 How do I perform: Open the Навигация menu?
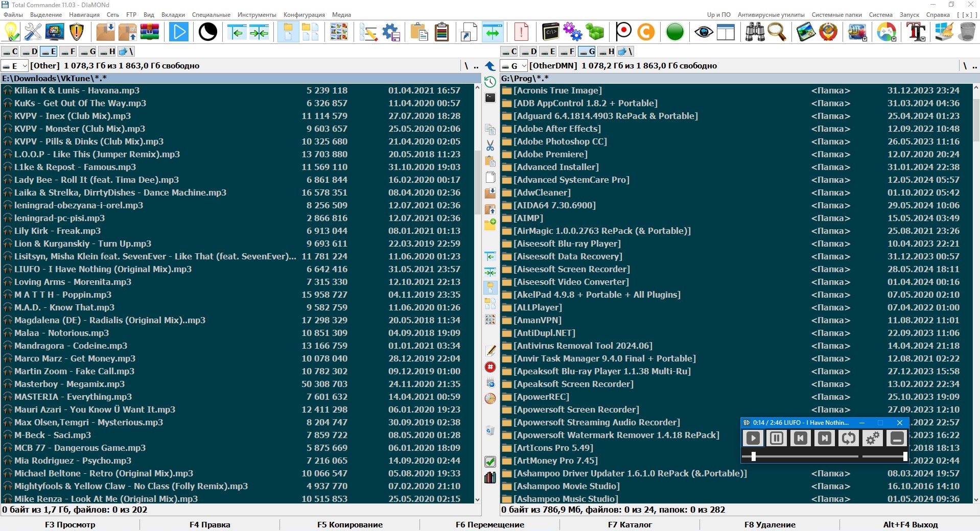point(84,15)
